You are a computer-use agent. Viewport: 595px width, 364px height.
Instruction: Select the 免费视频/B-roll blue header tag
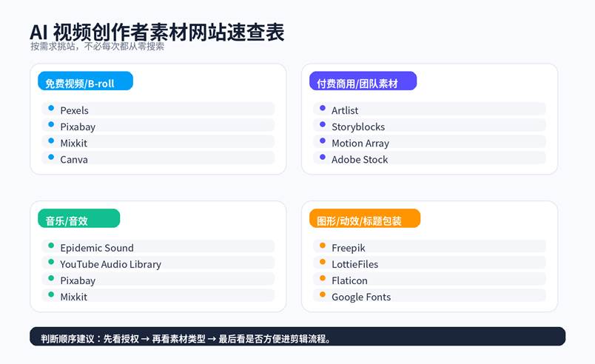pyautogui.click(x=85, y=81)
